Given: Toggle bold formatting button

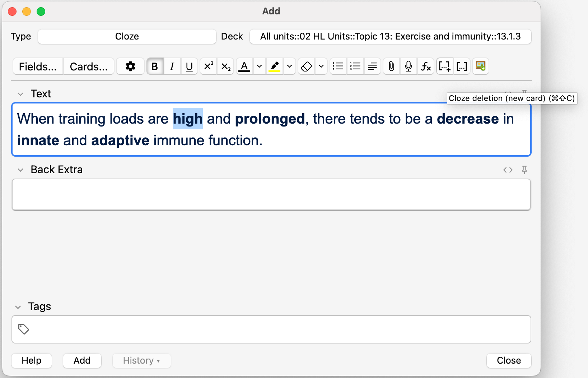Looking at the screenshot, I should 155,66.
